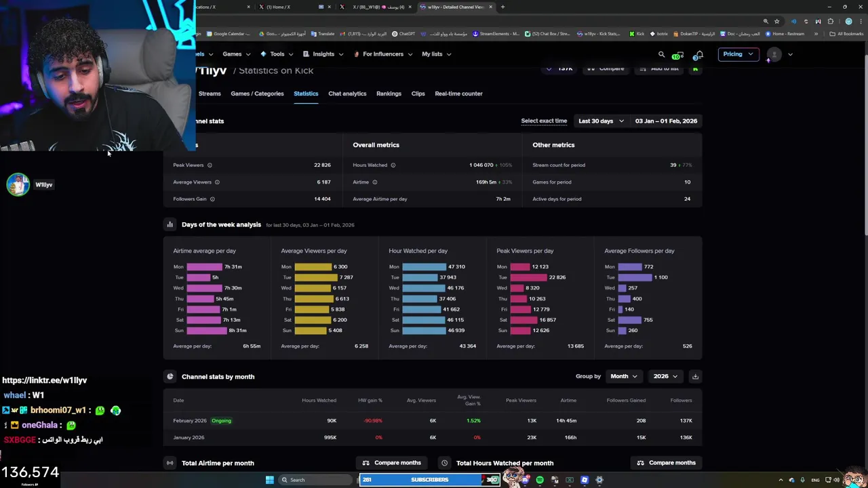Viewport: 868px width, 488px height.
Task: Click the Add to list button
Action: pyautogui.click(x=658, y=68)
